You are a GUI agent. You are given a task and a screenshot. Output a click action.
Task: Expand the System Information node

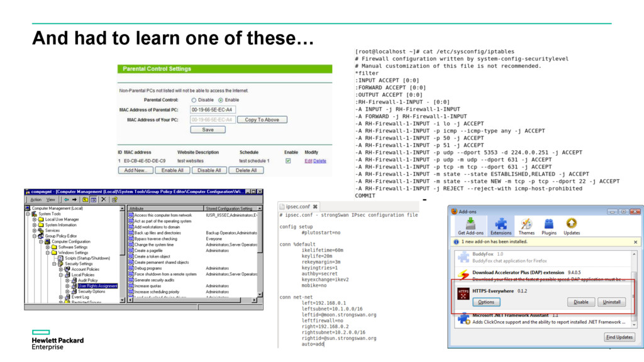(x=35, y=225)
